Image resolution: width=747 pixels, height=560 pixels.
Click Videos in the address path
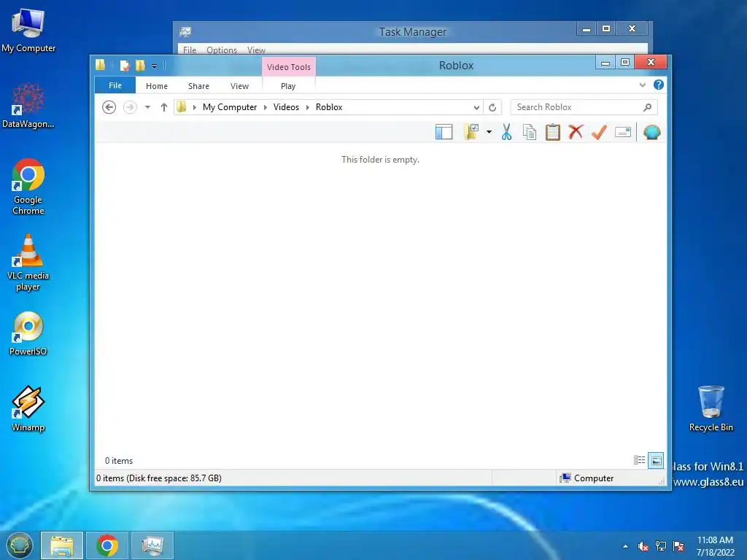click(x=286, y=107)
